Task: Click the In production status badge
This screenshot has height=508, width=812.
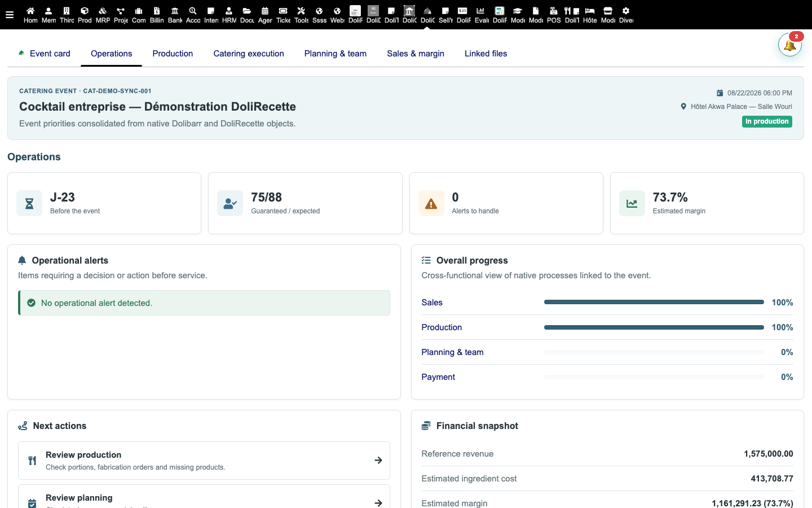Action: click(767, 121)
